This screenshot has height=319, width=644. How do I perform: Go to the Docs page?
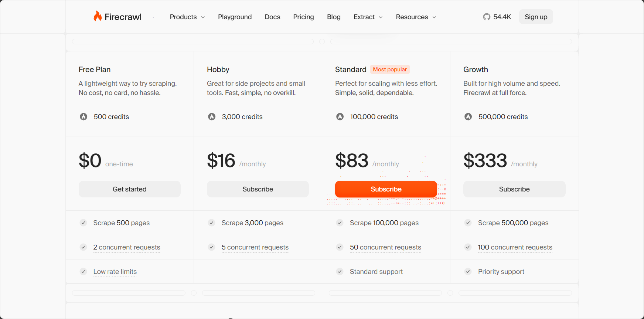(x=272, y=17)
